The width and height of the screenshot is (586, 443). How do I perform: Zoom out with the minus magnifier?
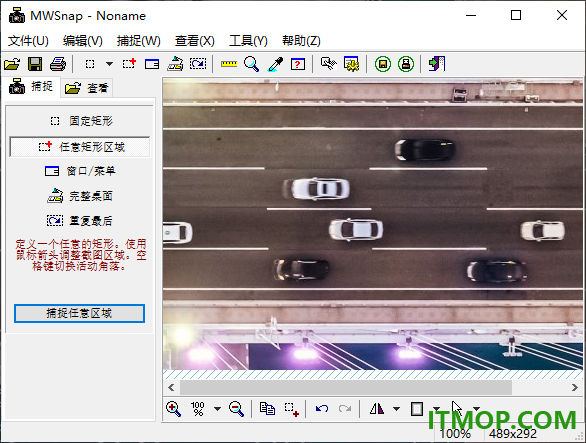(x=237, y=409)
